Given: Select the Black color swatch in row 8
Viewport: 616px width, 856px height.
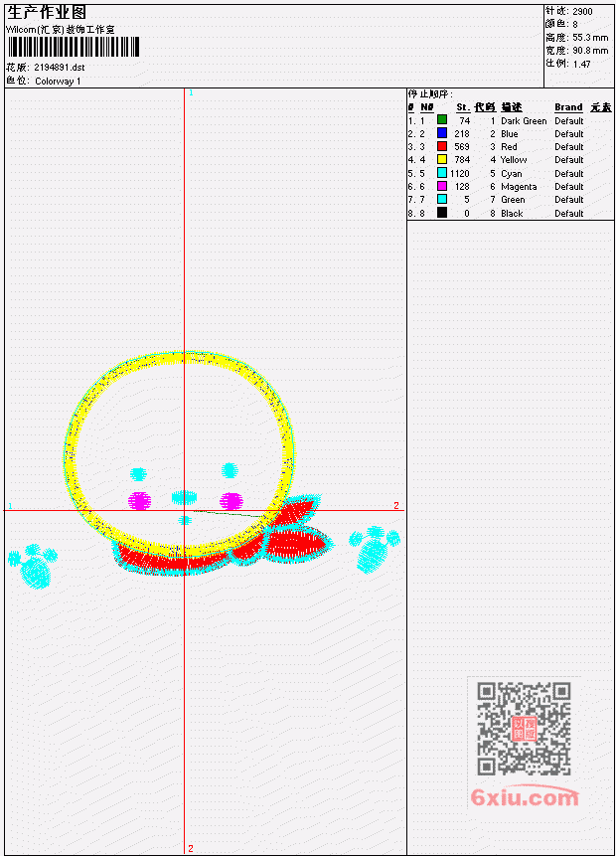Looking at the screenshot, I should pos(442,213).
